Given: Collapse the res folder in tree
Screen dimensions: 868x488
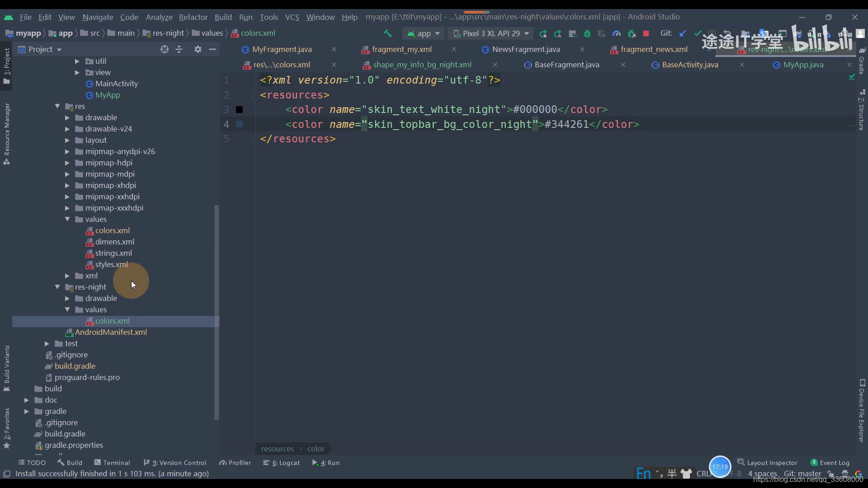Looking at the screenshot, I should (x=57, y=106).
